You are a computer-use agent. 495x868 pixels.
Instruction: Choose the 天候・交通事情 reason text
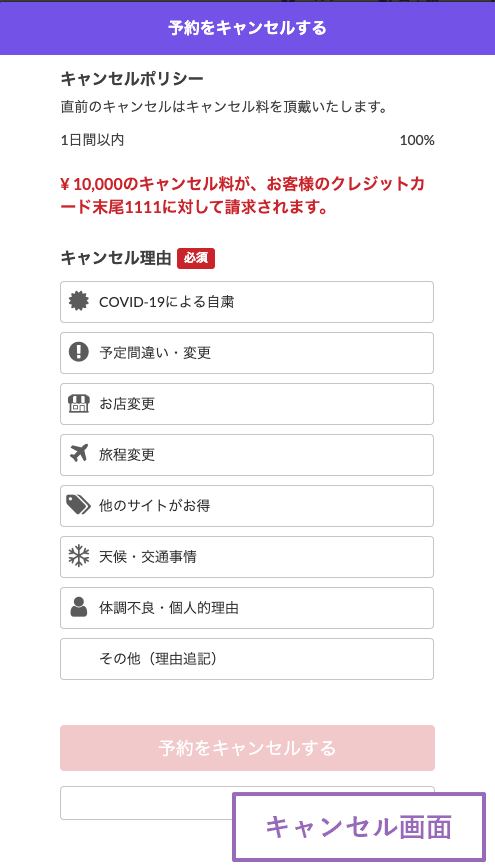click(x=148, y=556)
